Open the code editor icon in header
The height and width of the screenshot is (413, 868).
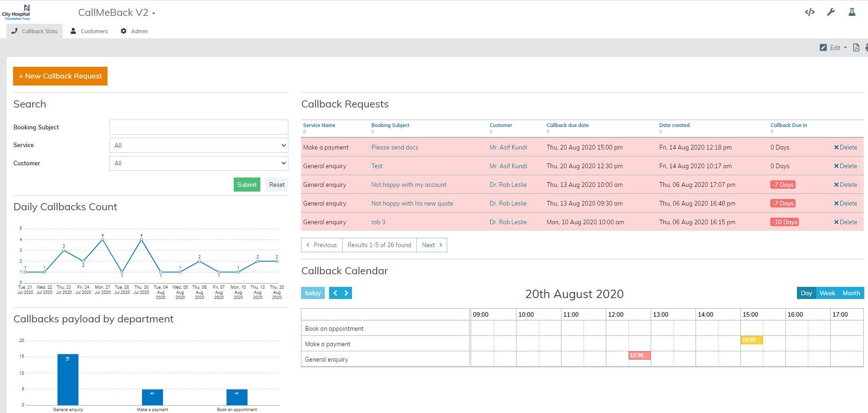(x=810, y=13)
